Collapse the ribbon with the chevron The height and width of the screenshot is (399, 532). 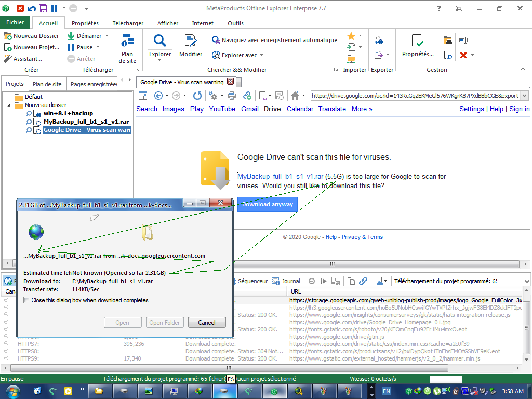(x=523, y=69)
